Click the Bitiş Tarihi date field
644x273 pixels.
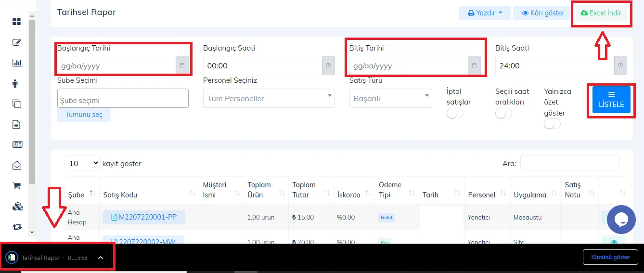[x=409, y=65]
